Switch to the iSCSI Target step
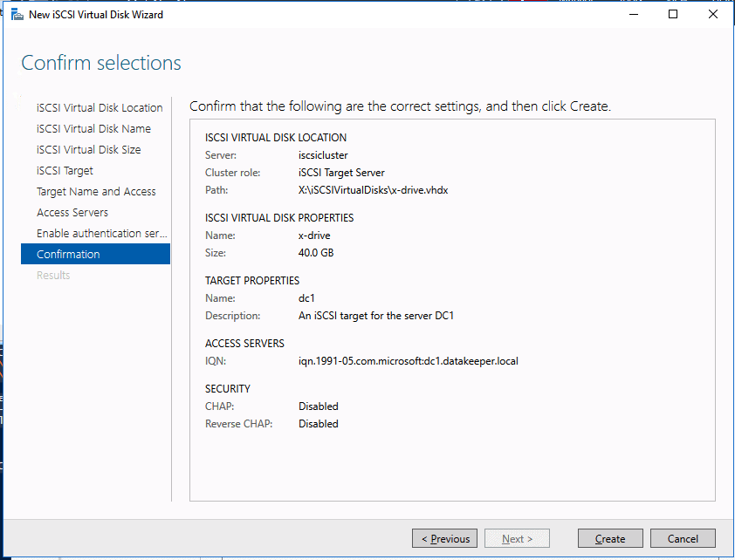The width and height of the screenshot is (735, 560). tap(65, 171)
